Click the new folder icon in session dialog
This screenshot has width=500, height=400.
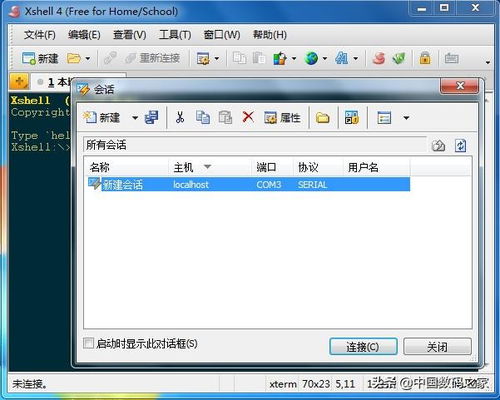pos(322,118)
